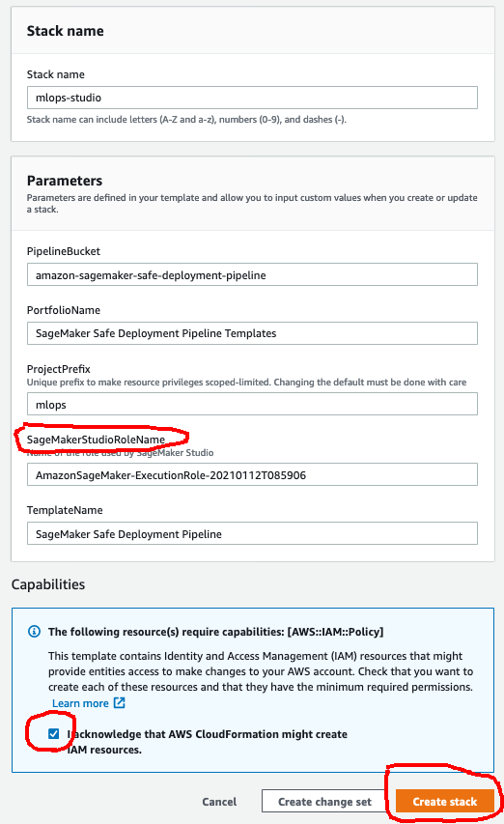Screen dimensions: 504x824
Task: Click the ProjectPrefix field showing mlops
Action: pos(252,404)
